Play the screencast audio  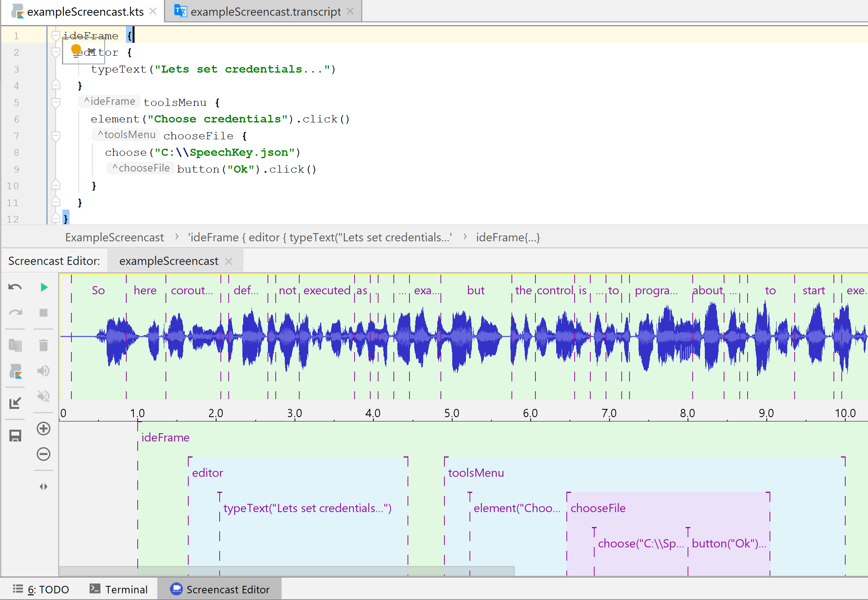pyautogui.click(x=44, y=287)
